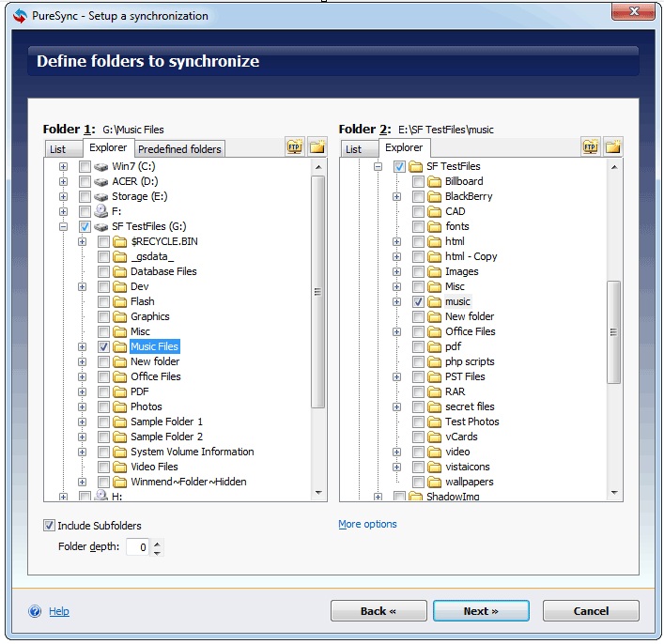This screenshot has width=664, height=644.
Task: Switch to Predefined folders tab
Action: click(179, 149)
